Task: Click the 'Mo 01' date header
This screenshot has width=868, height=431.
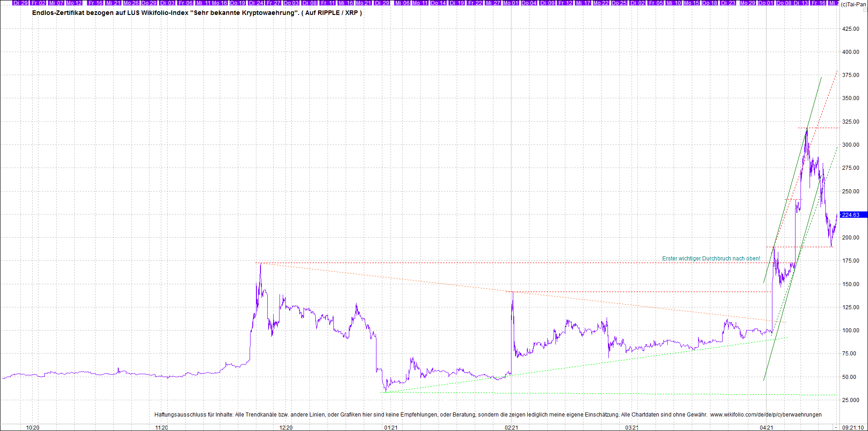Action: 511,3
